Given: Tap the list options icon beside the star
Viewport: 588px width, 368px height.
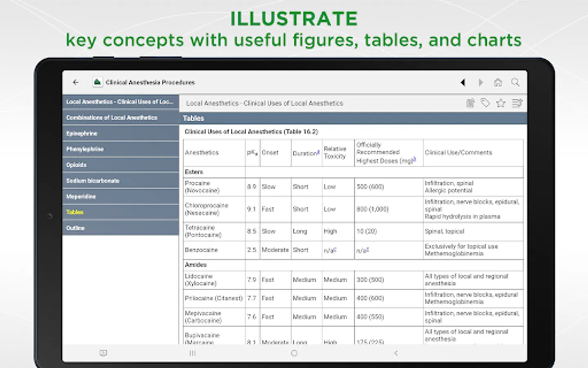Looking at the screenshot, I should click(x=517, y=103).
